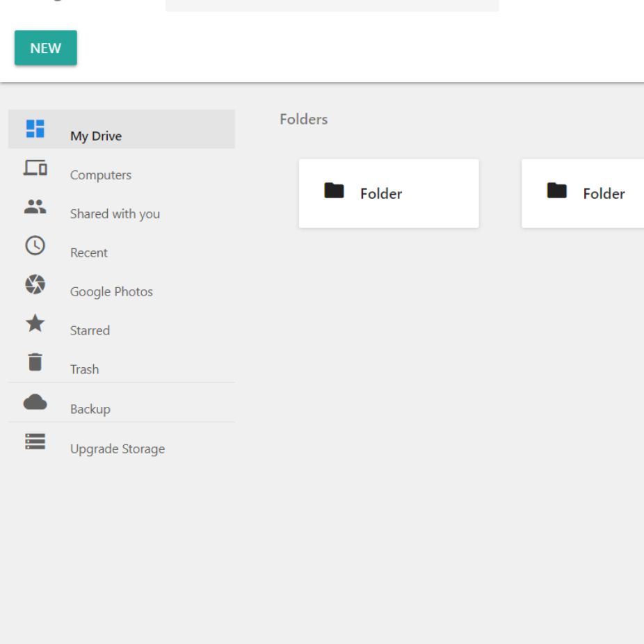
Task: Select the Backup cloud icon
Action: coord(35,402)
